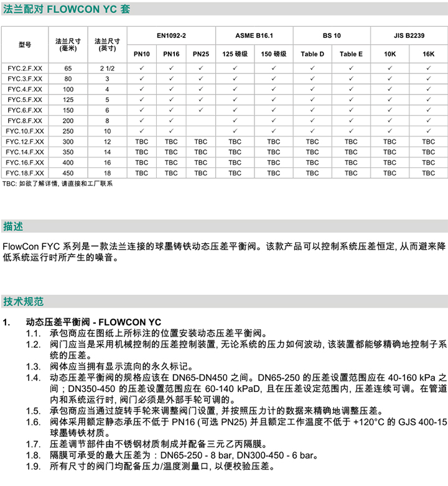Click the '150 磅级' column header
Image resolution: width=448 pixels, height=486 pixels.
point(274,54)
